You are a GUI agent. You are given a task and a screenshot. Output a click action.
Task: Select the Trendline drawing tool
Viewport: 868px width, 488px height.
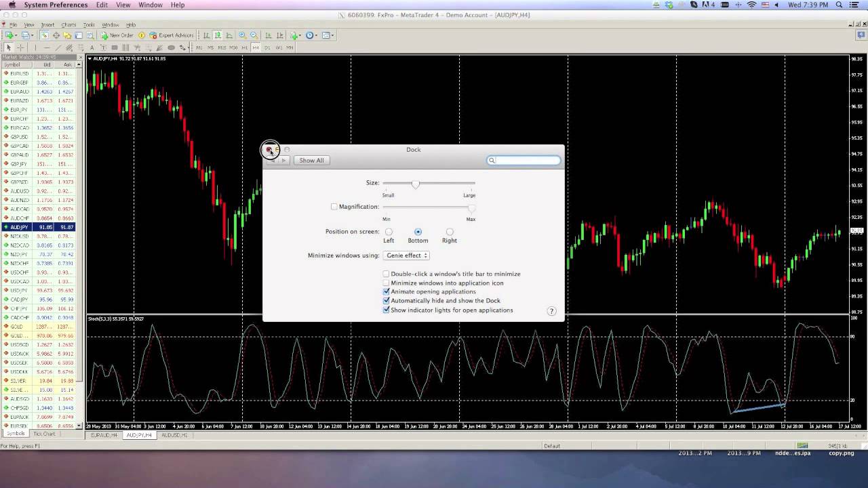coord(58,47)
